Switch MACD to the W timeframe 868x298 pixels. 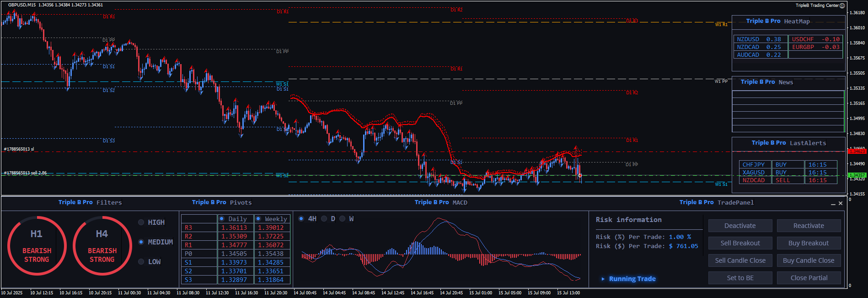343,219
